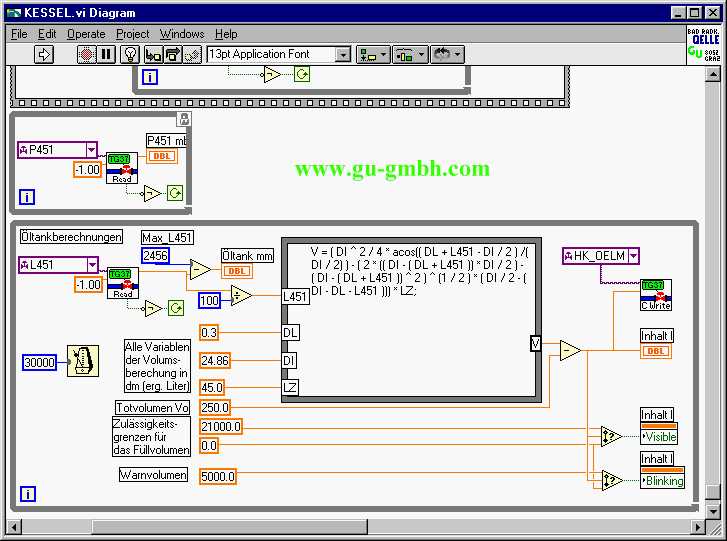The image size is (727, 541).
Task: Click the Step Into button
Action: point(153,55)
